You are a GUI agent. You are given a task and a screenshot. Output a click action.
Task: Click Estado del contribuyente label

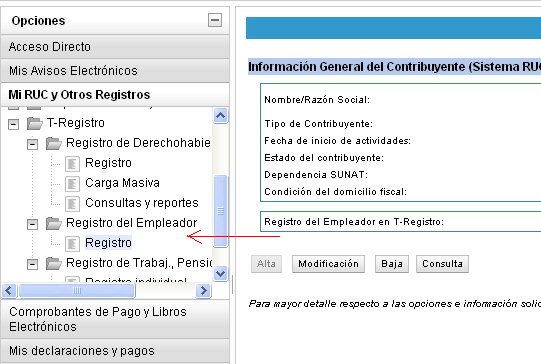[x=324, y=158]
